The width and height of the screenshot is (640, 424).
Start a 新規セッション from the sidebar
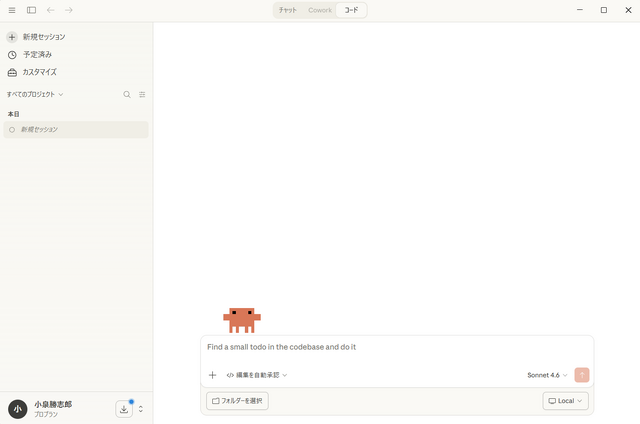pos(44,37)
